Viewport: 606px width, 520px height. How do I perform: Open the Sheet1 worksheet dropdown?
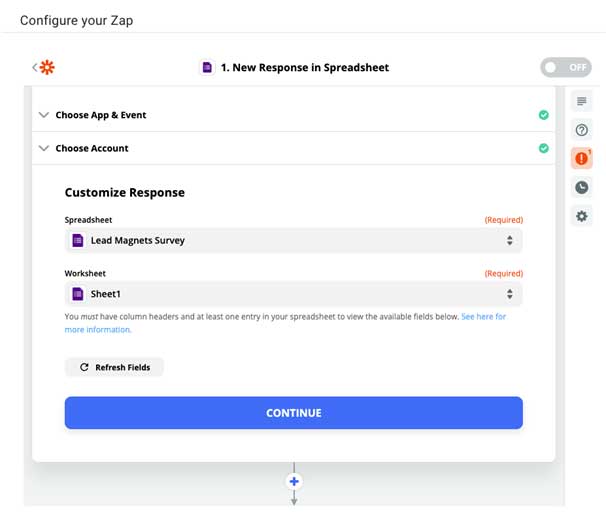click(293, 294)
